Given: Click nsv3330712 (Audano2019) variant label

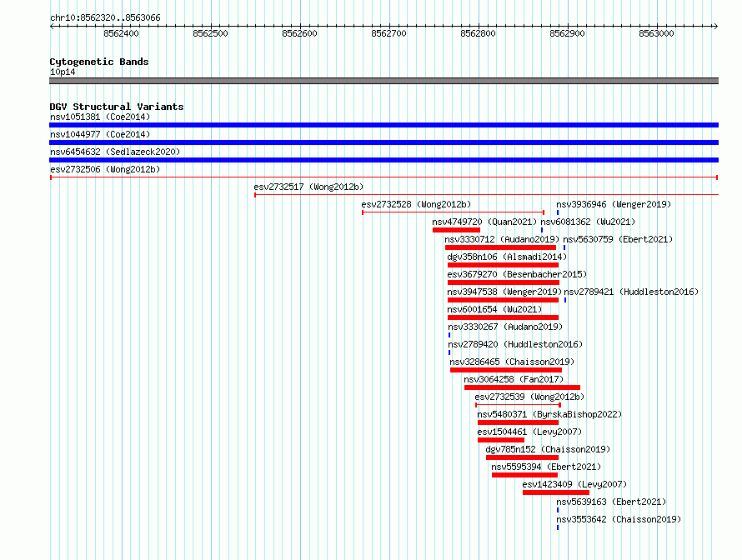Looking at the screenshot, I should (502, 239).
